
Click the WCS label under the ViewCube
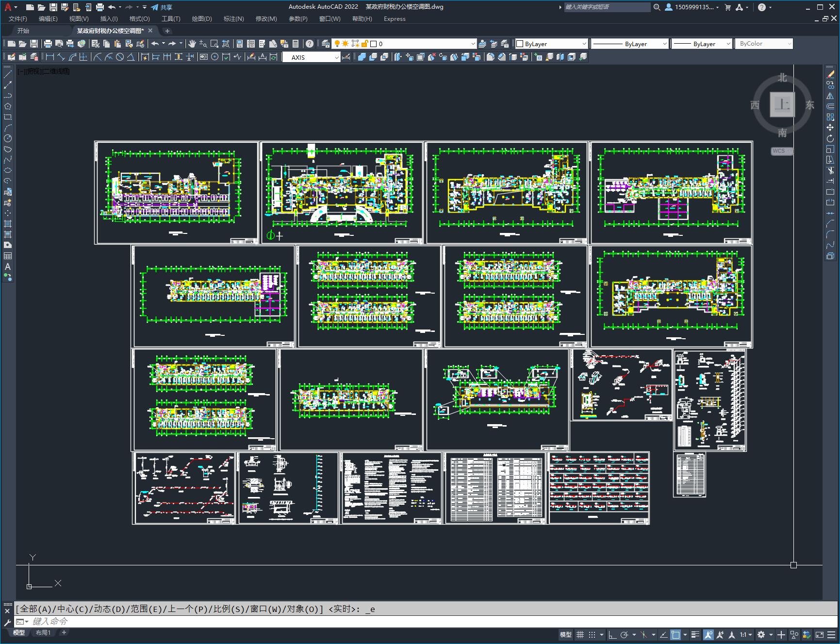(781, 151)
